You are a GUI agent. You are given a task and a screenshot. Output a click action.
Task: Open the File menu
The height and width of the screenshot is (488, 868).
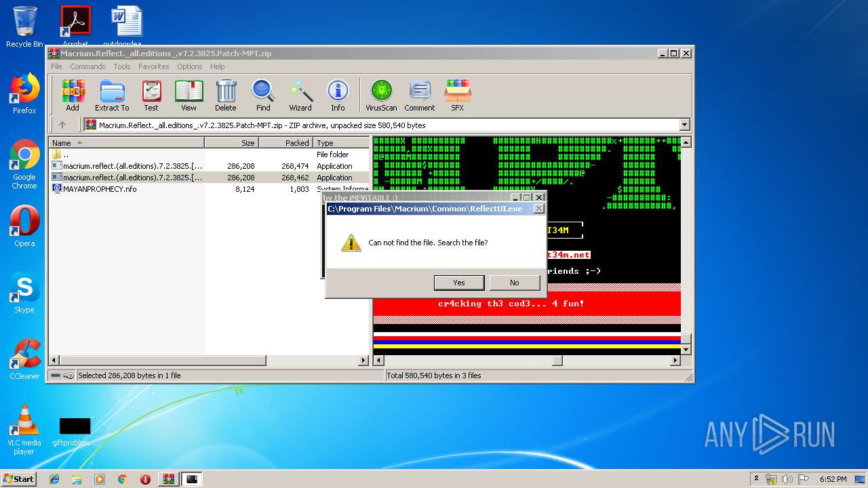click(x=56, y=66)
